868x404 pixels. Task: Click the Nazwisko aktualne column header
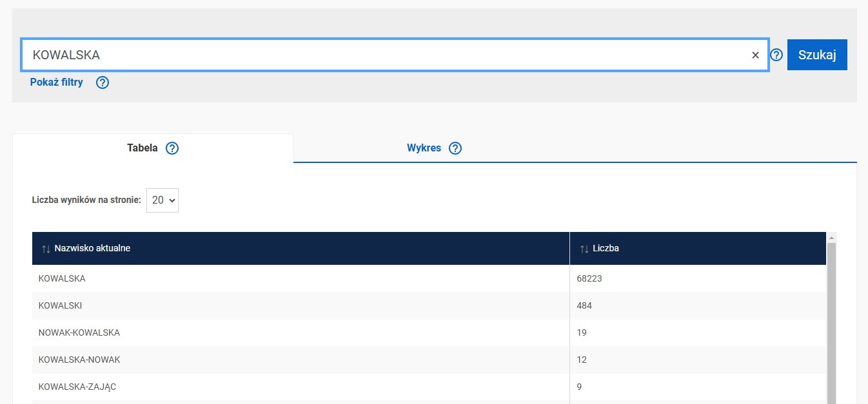pos(301,248)
